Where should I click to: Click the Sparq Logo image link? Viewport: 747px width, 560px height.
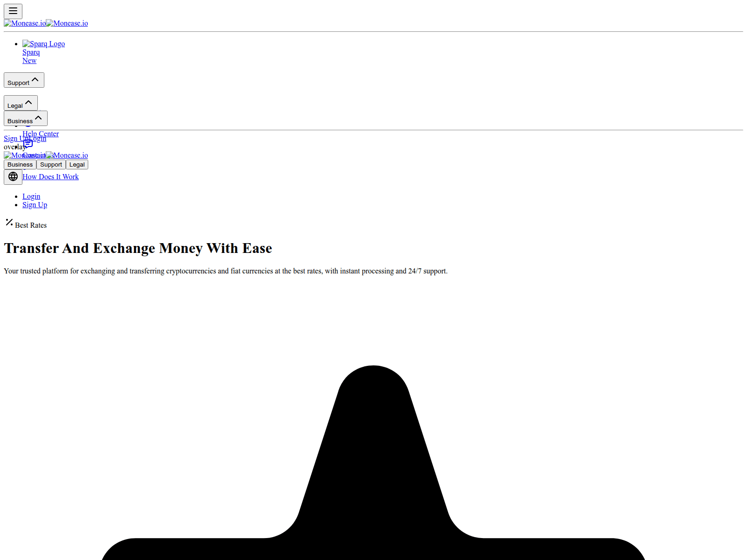(43, 44)
